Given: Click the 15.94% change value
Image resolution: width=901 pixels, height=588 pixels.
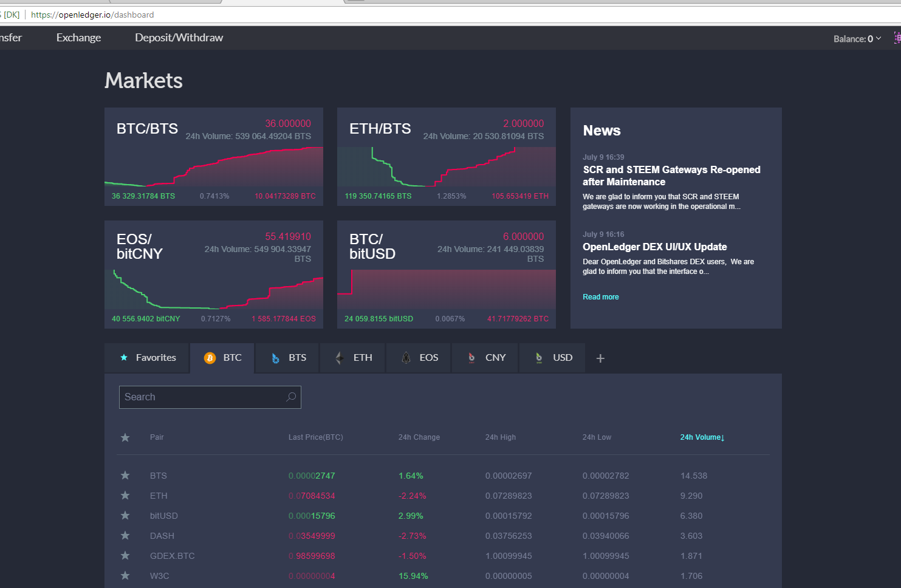Looking at the screenshot, I should pos(413,576).
